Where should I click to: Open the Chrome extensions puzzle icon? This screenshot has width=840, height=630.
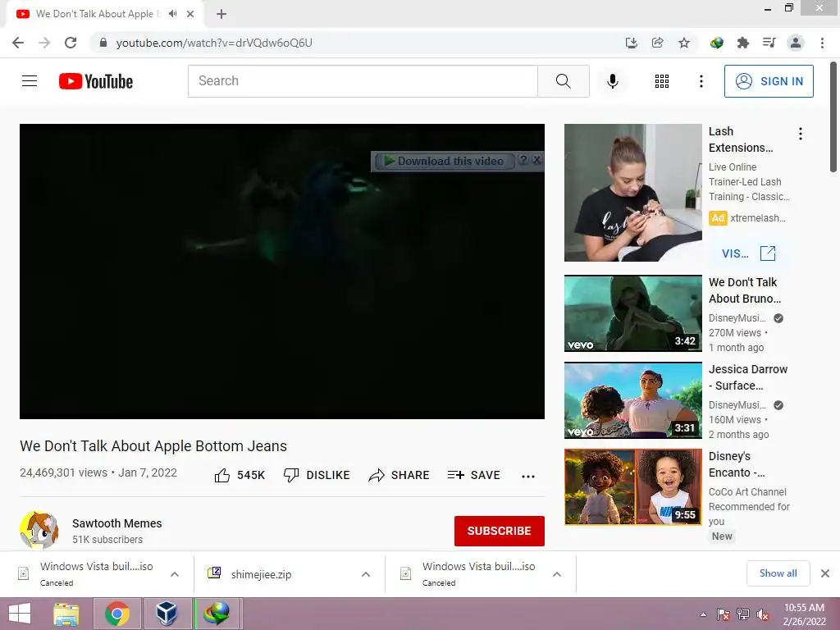click(742, 43)
